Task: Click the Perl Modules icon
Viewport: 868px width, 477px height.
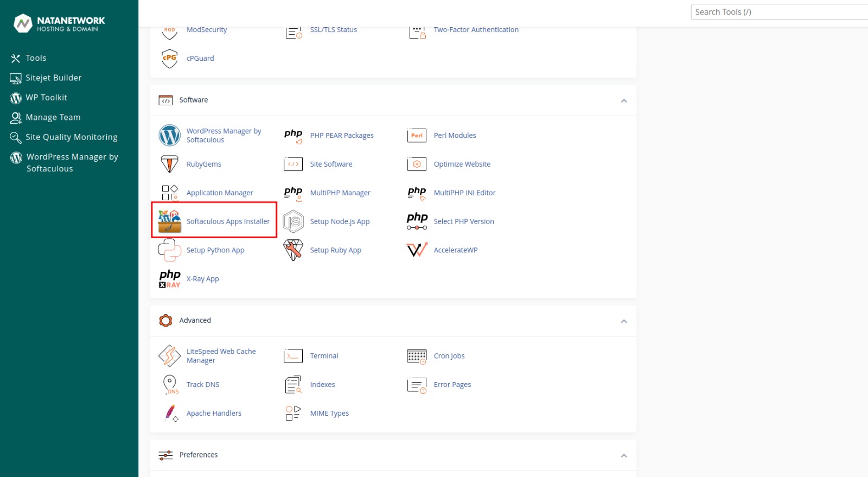Action: (x=417, y=136)
